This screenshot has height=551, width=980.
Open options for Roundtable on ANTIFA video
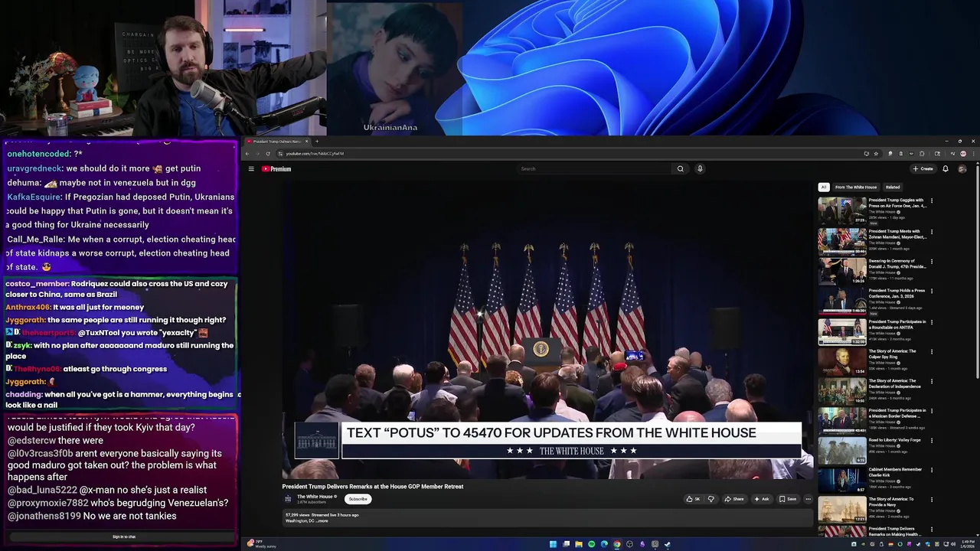932,322
